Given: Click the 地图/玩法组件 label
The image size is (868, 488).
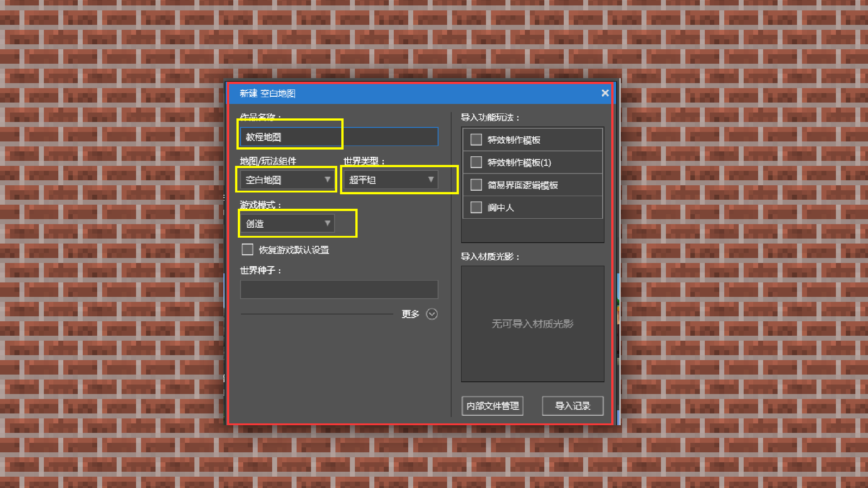Looking at the screenshot, I should click(268, 161).
